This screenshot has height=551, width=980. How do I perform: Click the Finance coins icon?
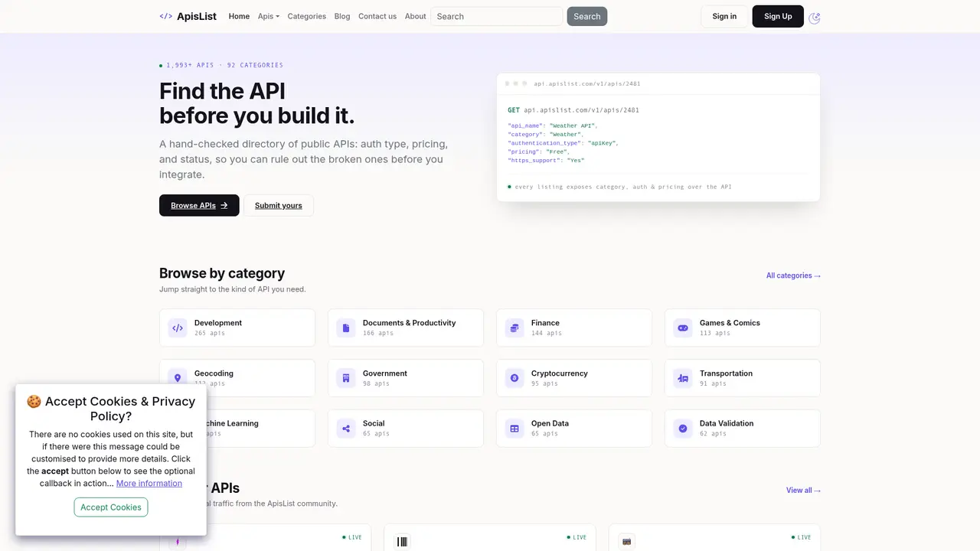[514, 328]
